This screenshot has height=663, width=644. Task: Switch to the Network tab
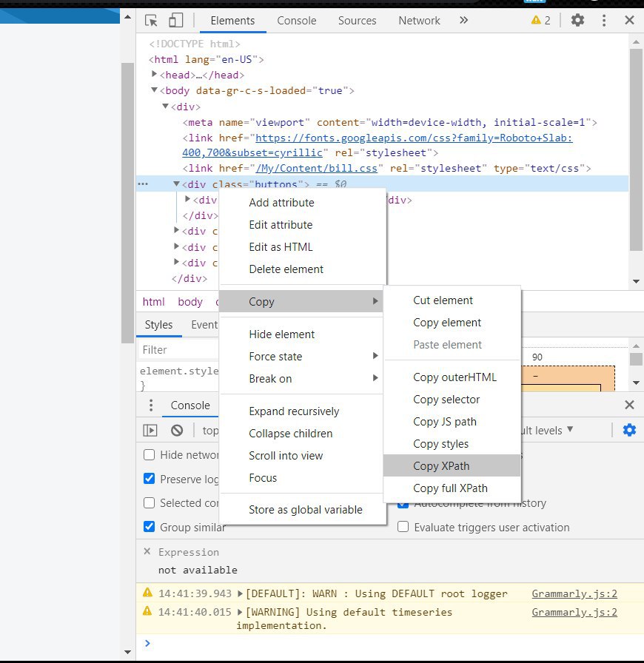(419, 21)
